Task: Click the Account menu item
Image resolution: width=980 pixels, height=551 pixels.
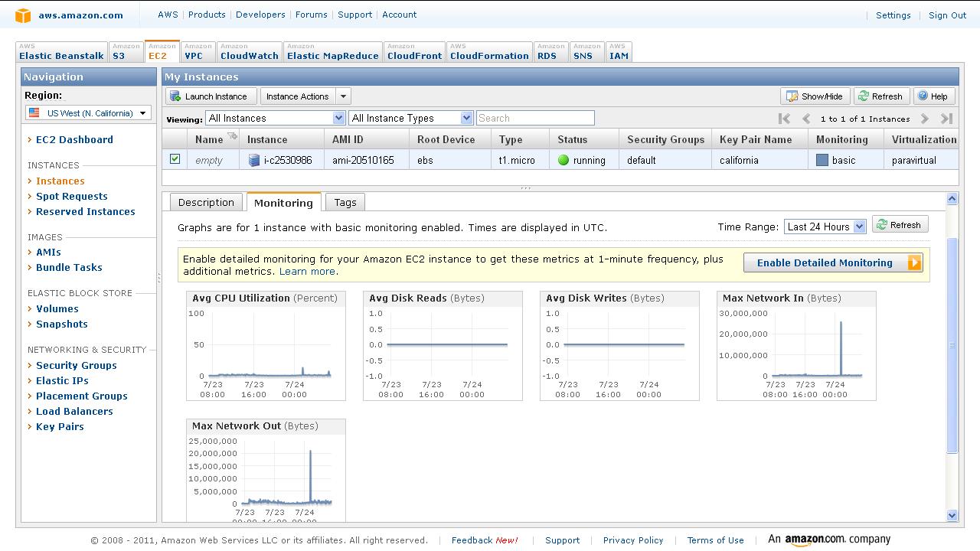Action: [x=400, y=15]
